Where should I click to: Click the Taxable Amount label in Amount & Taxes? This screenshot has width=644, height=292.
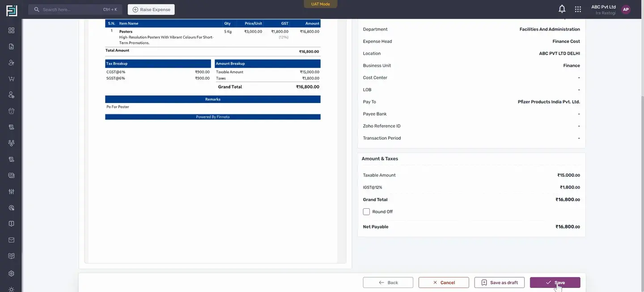379,175
